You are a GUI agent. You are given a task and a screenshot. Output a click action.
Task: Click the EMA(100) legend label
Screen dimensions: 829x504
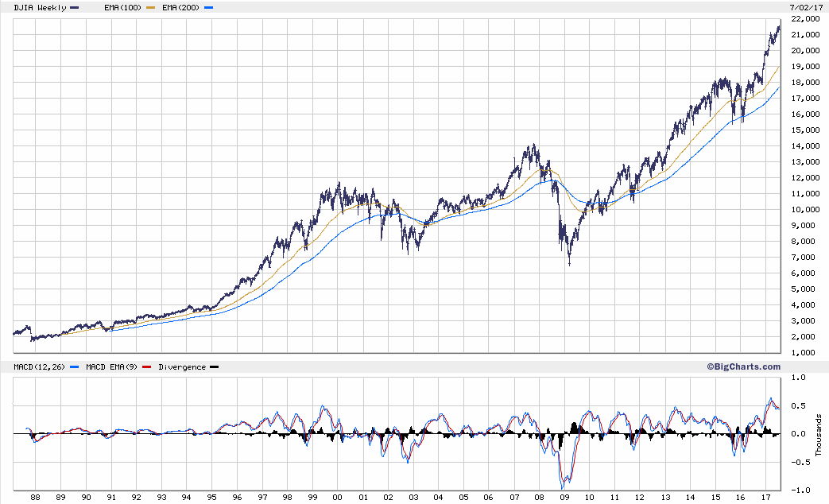[x=122, y=7]
